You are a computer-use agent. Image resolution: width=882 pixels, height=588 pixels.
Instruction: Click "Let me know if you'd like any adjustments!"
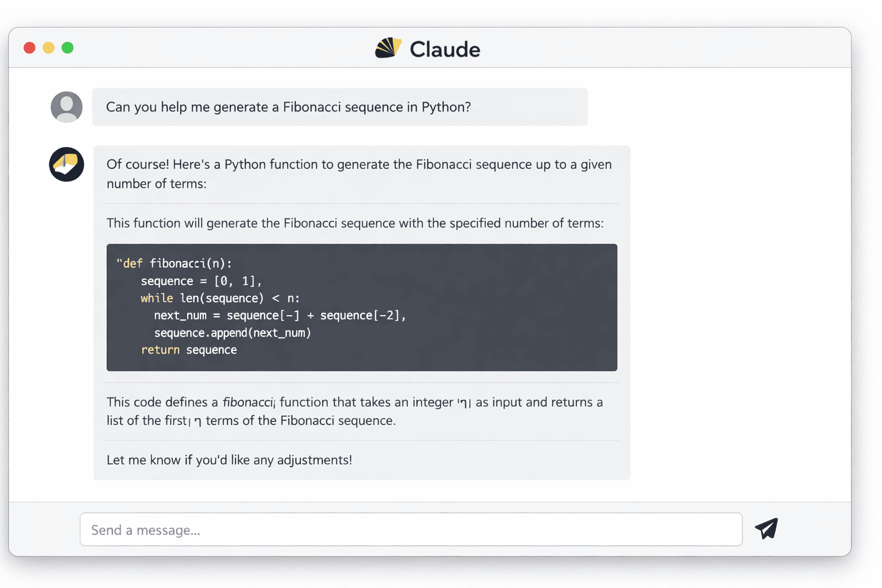pyautogui.click(x=229, y=460)
